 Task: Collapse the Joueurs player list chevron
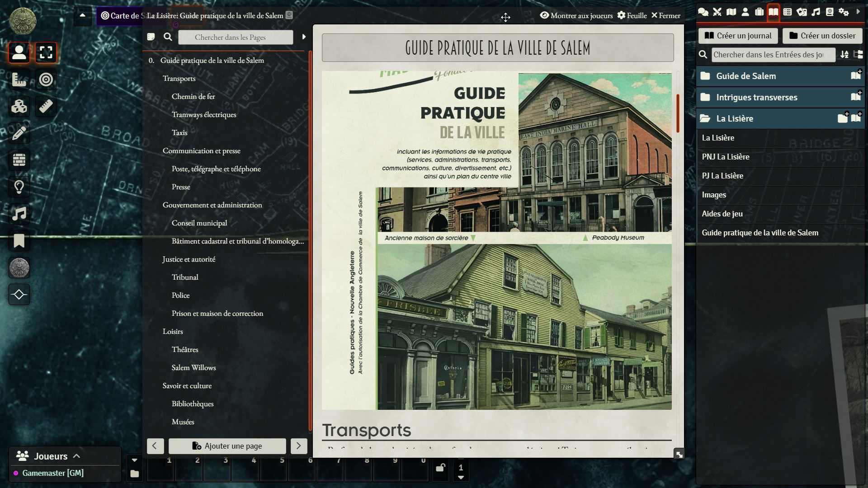(x=76, y=456)
